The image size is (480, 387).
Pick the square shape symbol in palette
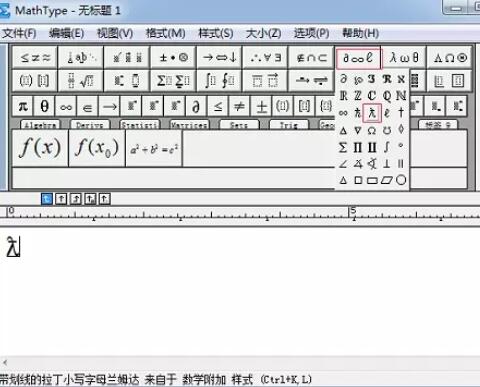tap(358, 180)
